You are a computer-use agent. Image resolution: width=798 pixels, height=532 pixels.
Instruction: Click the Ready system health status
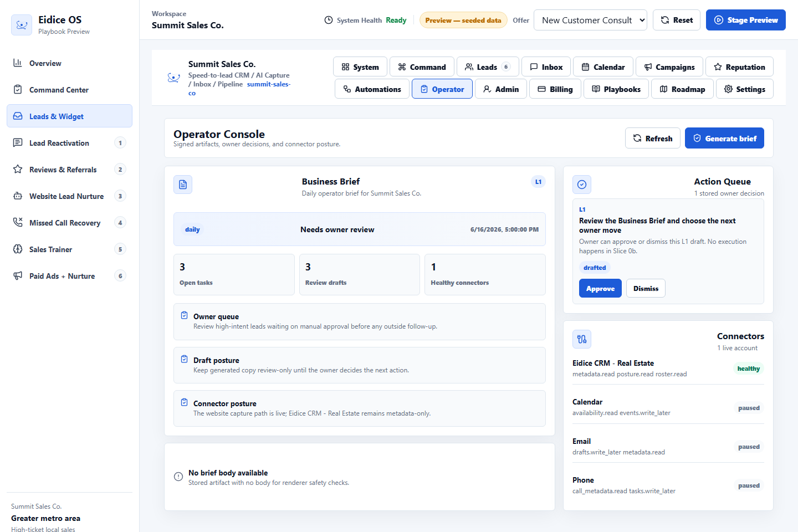tap(396, 20)
